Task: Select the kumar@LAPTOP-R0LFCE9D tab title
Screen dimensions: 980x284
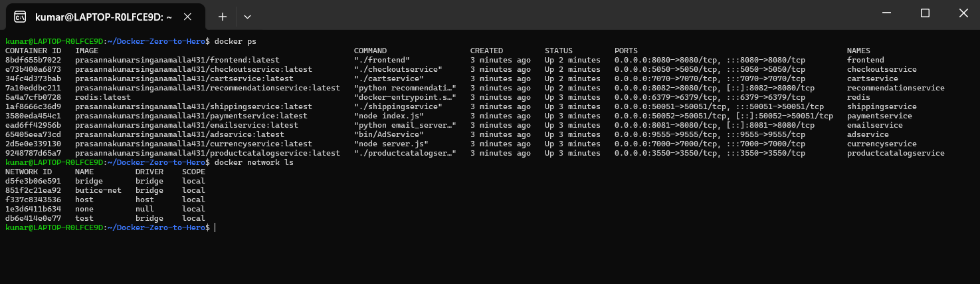Action: 104,17
